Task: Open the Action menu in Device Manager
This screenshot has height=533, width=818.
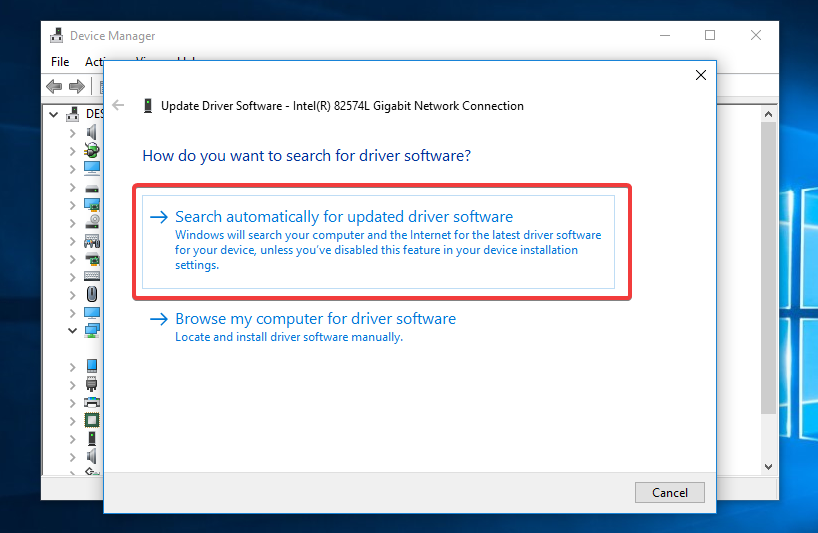Action: [x=94, y=62]
